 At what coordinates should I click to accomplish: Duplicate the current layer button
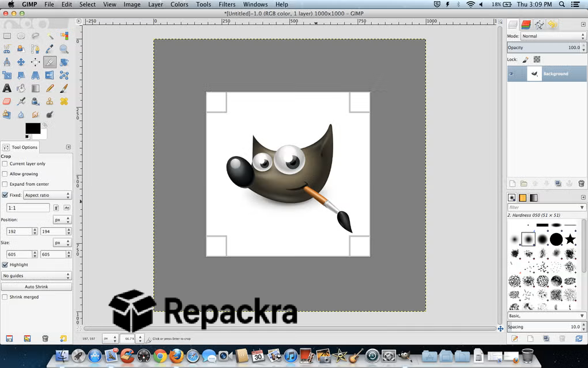[x=558, y=183]
